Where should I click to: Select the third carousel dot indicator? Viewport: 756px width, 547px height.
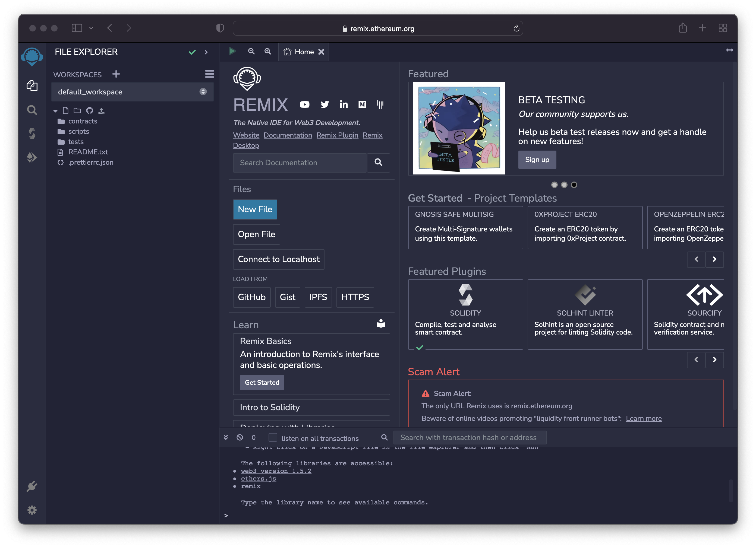(x=574, y=185)
